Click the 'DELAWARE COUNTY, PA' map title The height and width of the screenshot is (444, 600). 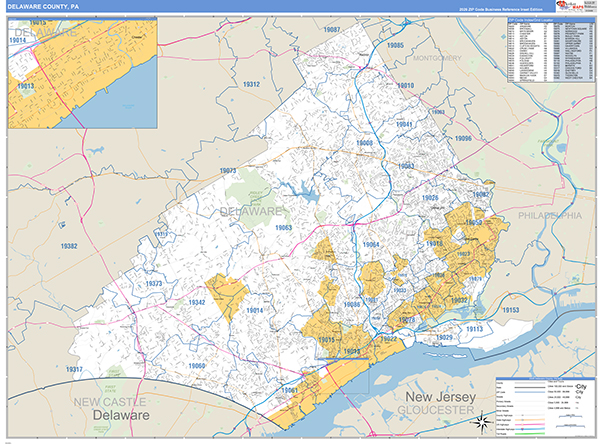coord(43,7)
